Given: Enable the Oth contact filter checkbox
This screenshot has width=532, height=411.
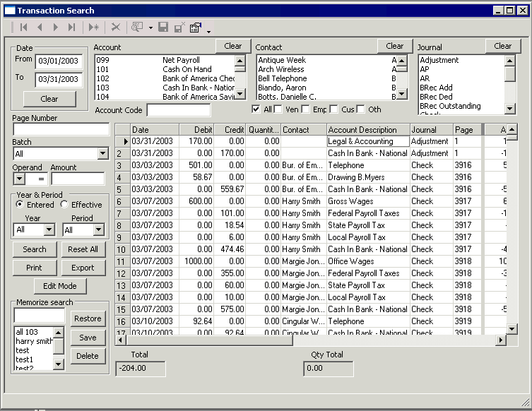Looking at the screenshot, I should tap(360, 109).
